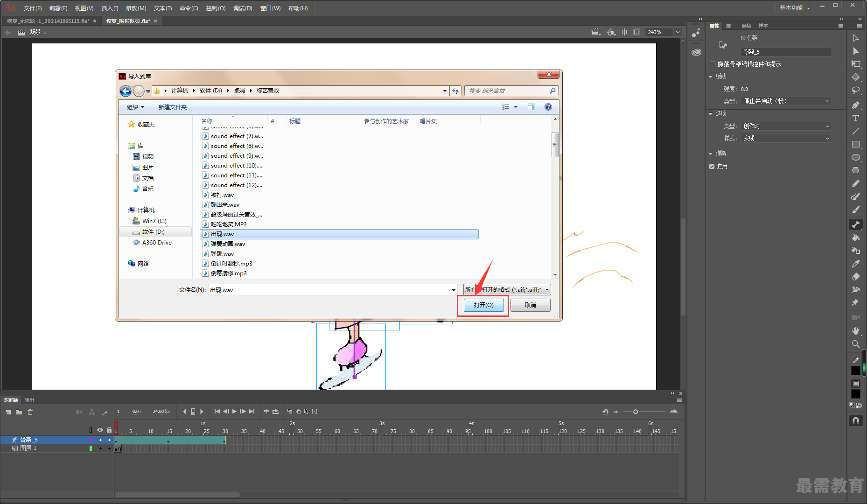The image size is (867, 504).
Task: Select the Paint Bucket tool
Action: 856,238
